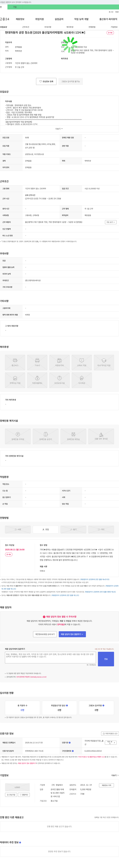This screenshot has width=119, height=868.
Task: Click the 장애인용 화장실 restroom icon
Action: [73, 436]
